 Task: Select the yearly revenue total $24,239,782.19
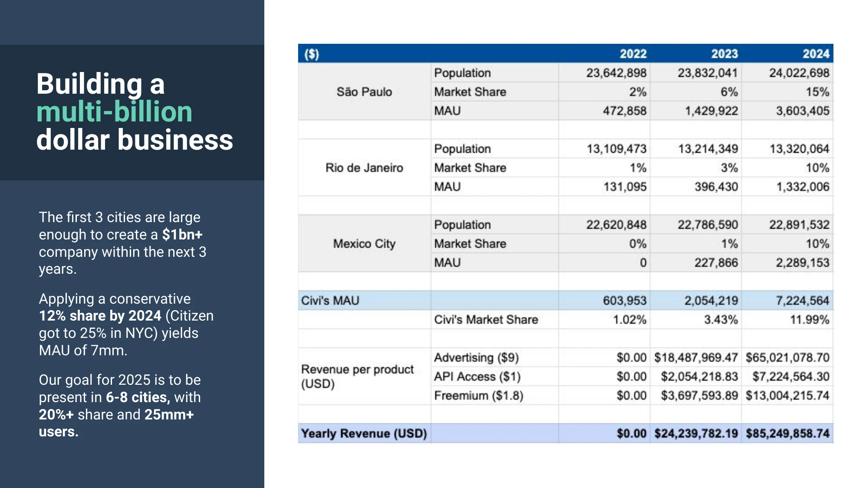pyautogui.click(x=696, y=433)
